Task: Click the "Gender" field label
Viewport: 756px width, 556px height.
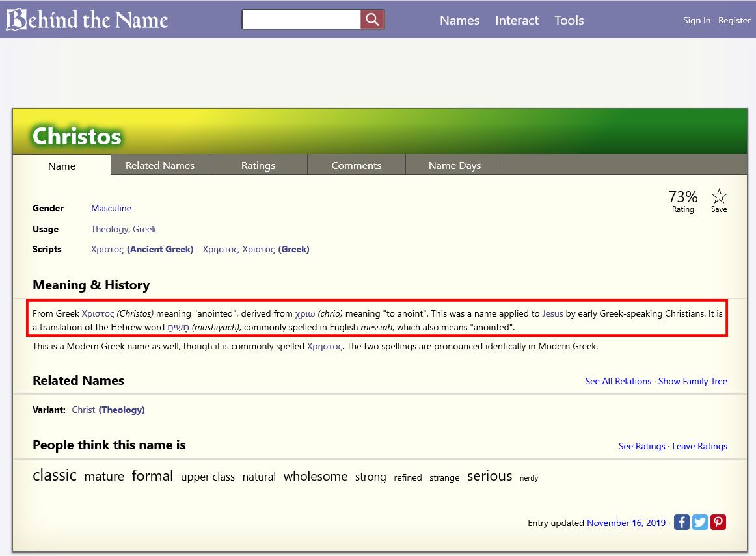Action: coord(48,208)
